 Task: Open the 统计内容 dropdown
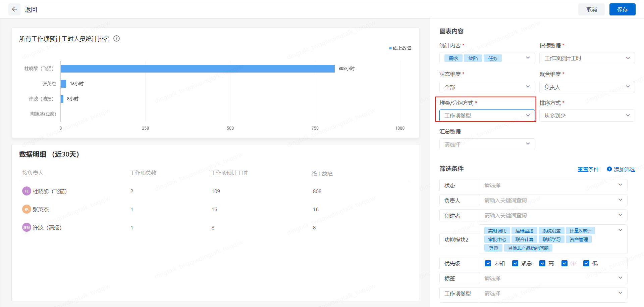487,58
